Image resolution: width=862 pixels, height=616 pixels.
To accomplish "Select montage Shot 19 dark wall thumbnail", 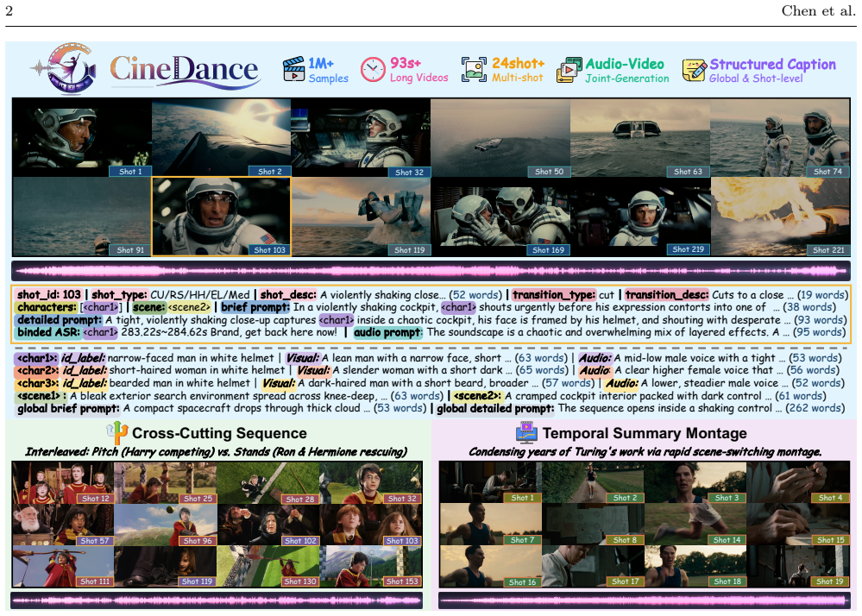I will (x=798, y=567).
